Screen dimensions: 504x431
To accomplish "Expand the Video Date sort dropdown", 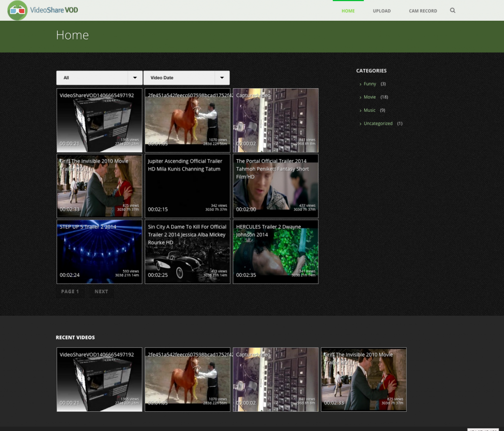I will click(222, 78).
